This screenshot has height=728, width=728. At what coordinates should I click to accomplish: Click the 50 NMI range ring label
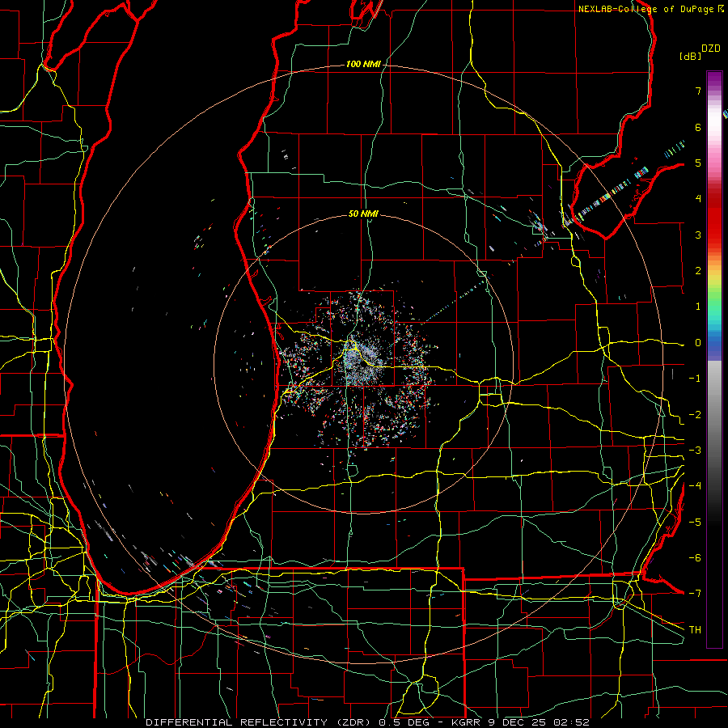point(363,214)
